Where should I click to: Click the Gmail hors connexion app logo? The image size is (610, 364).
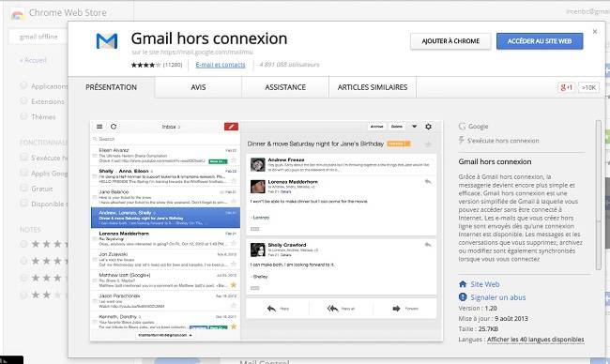[107, 41]
